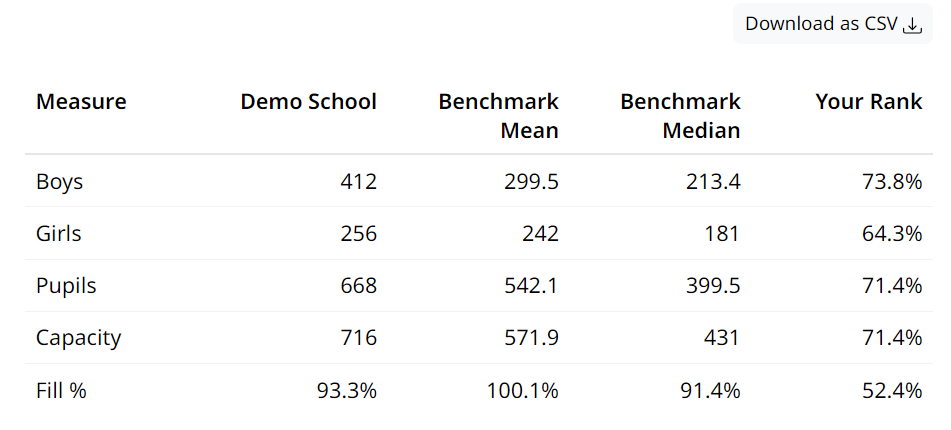Click the Benchmark Median column header
Image resolution: width=951 pixels, height=430 pixels.
click(680, 116)
